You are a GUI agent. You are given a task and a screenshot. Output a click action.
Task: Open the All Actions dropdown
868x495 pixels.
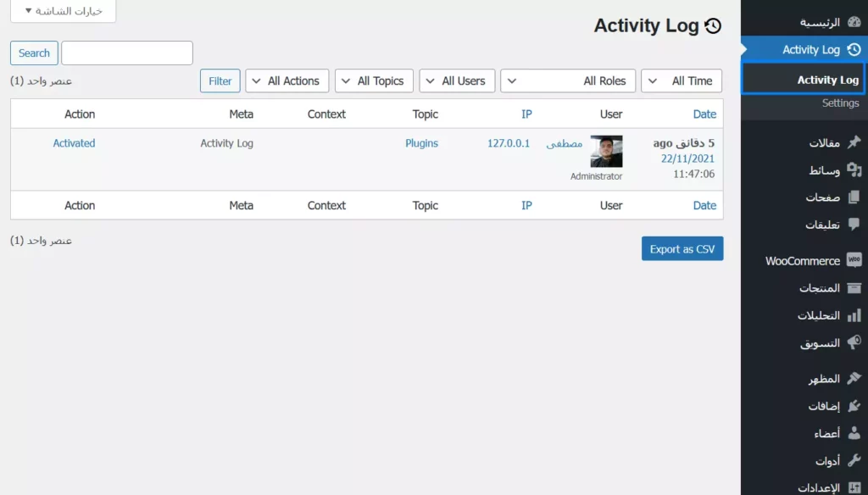(x=287, y=81)
